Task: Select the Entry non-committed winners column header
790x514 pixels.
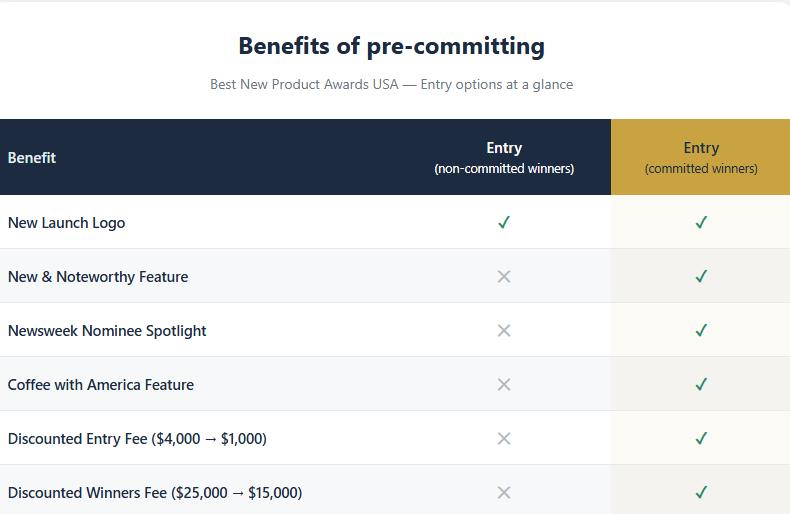Action: [x=504, y=157]
